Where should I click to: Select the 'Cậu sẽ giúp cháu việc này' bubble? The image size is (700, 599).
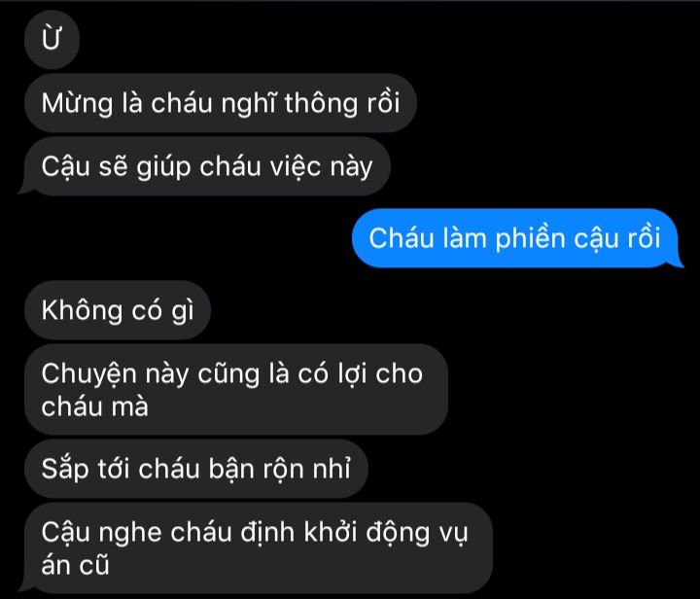(207, 166)
